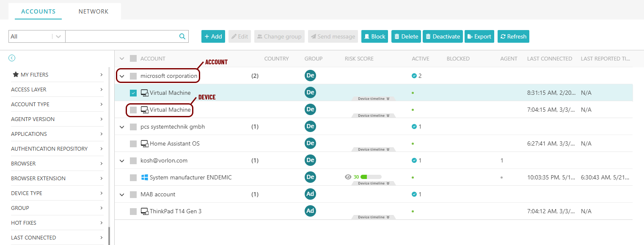Viewport: 644px width, 245px height.
Task: Click the De group badge for microsoft corporation
Action: (310, 76)
